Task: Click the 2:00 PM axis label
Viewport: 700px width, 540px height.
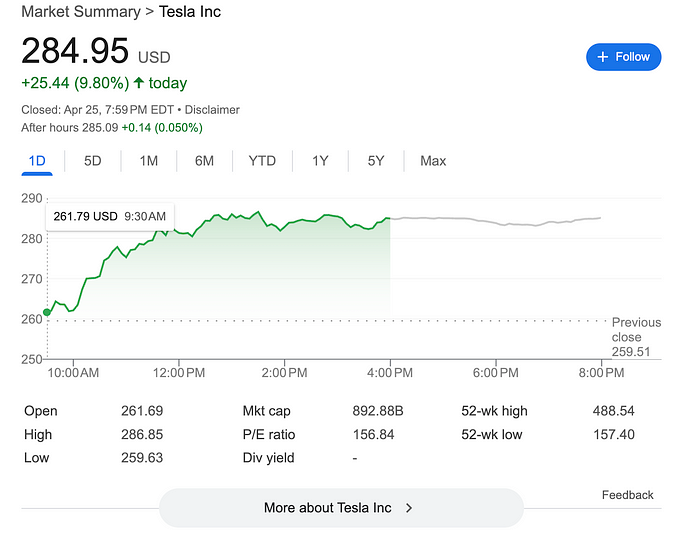Action: pos(284,373)
